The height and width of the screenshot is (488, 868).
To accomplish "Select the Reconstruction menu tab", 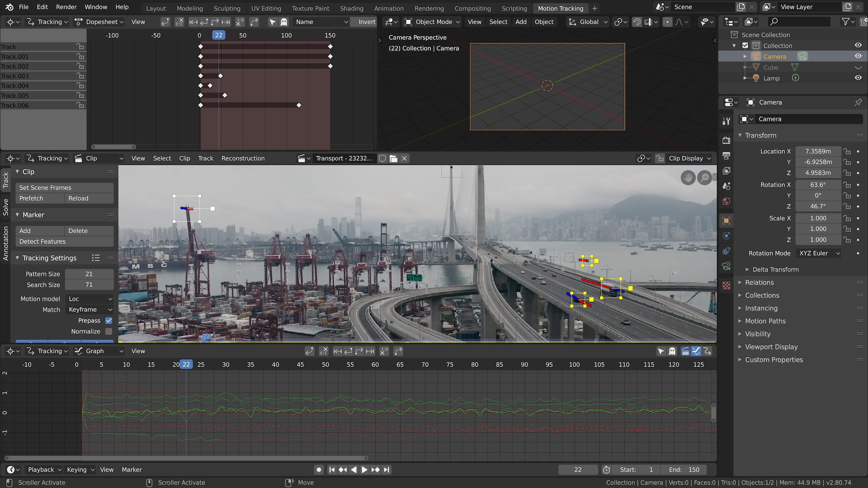I will coord(243,159).
